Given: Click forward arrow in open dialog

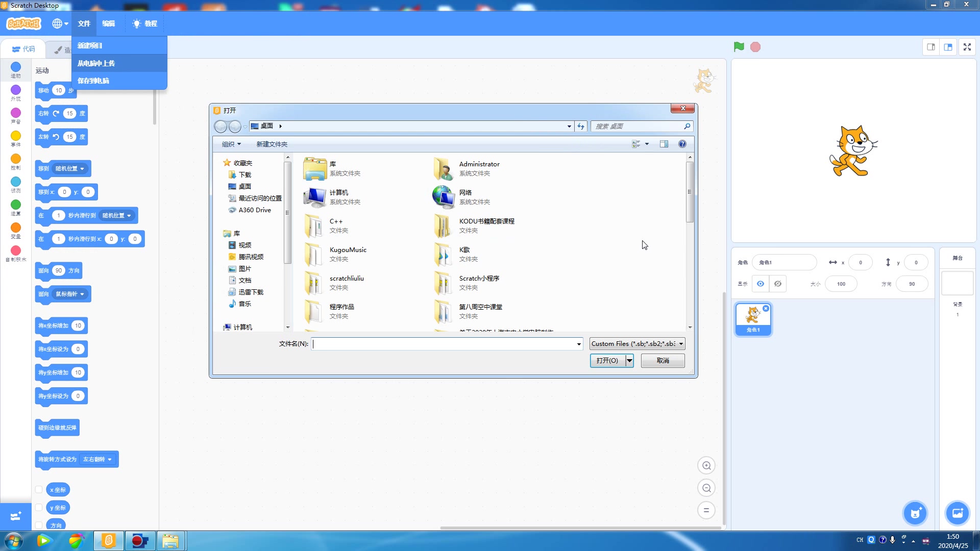Looking at the screenshot, I should coord(235,126).
